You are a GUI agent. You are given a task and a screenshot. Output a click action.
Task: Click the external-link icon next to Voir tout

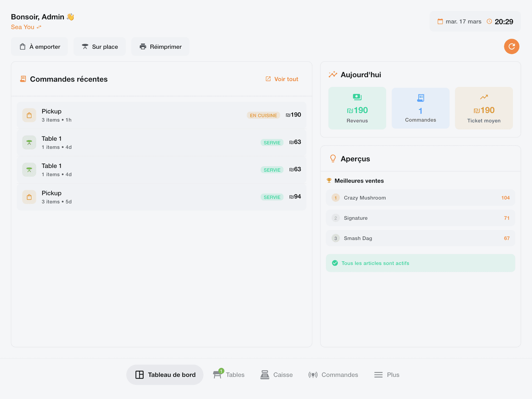click(267, 79)
